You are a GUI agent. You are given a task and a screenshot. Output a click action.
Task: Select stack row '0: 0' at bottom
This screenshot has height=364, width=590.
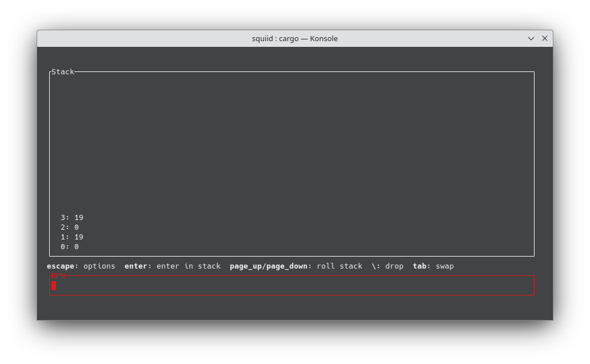70,246
